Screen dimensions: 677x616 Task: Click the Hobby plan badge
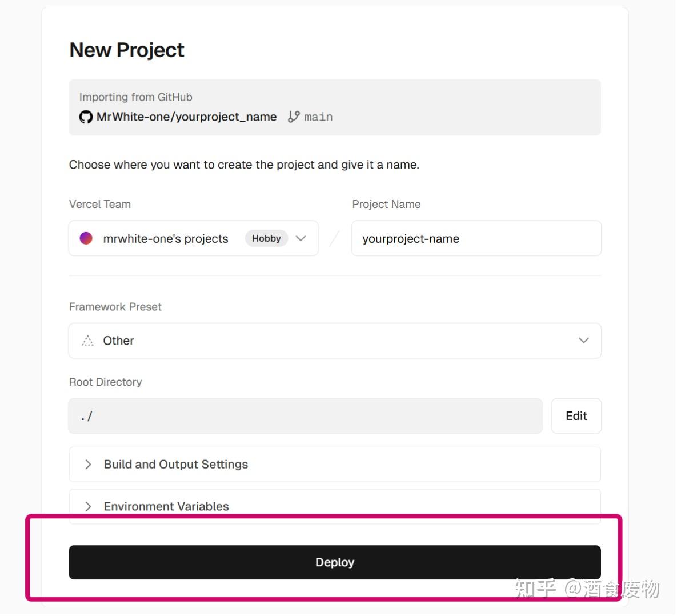[x=266, y=238]
